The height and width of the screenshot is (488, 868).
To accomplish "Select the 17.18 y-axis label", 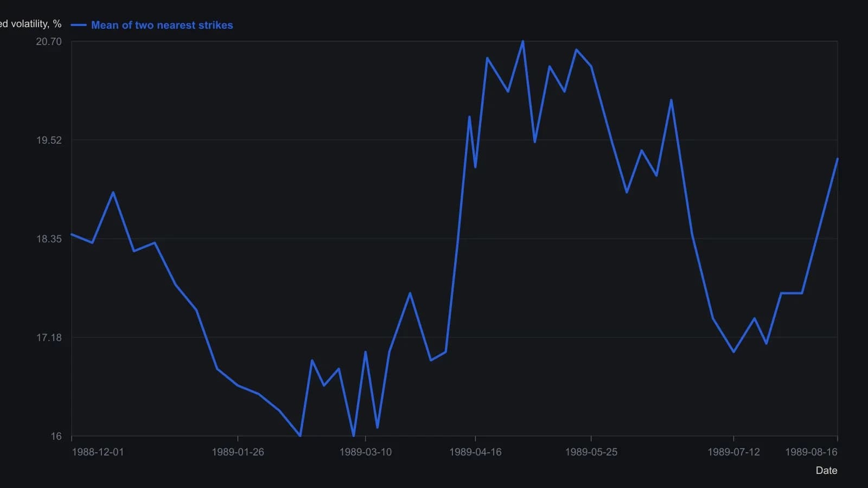I will point(49,337).
